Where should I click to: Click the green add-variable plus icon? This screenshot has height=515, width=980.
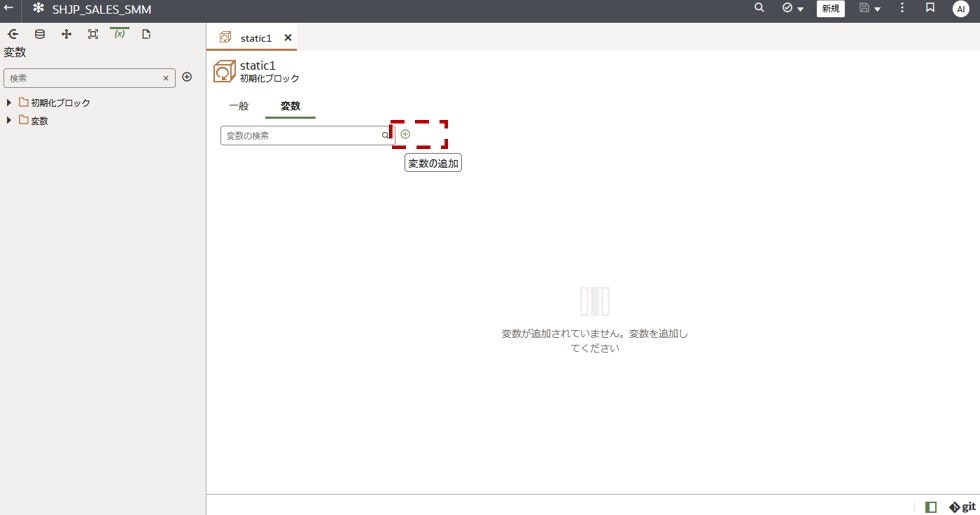405,134
